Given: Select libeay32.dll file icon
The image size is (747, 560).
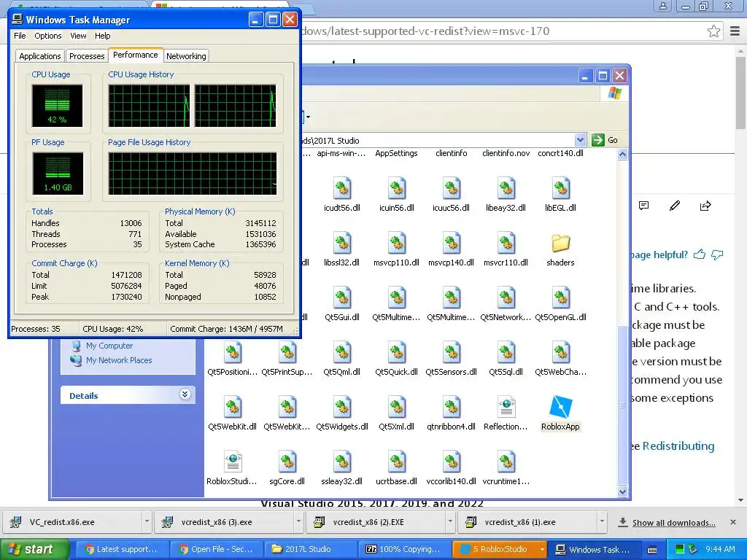Looking at the screenshot, I should [506, 189].
